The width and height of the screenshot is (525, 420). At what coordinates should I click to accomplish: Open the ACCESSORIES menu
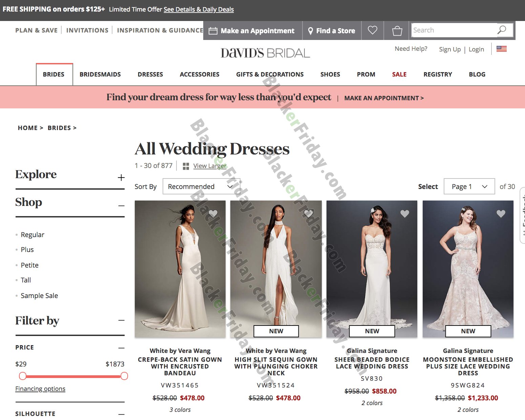point(199,74)
